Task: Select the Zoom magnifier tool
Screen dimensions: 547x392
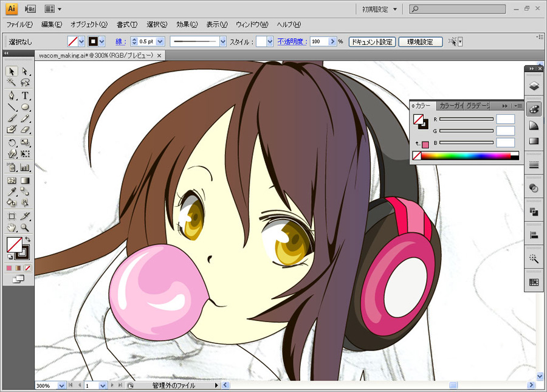Action: 25,228
